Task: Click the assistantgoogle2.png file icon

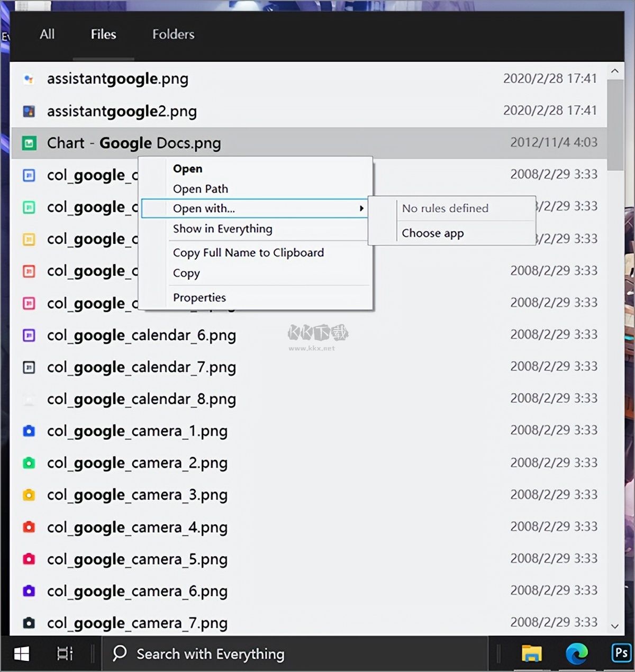Action: (x=29, y=111)
